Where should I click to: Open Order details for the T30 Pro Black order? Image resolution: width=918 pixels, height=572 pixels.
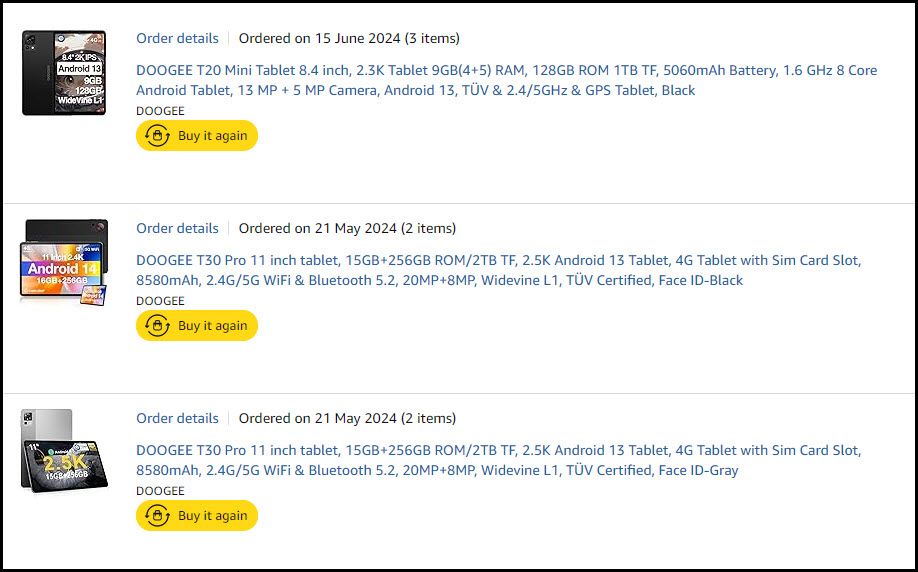[177, 229]
